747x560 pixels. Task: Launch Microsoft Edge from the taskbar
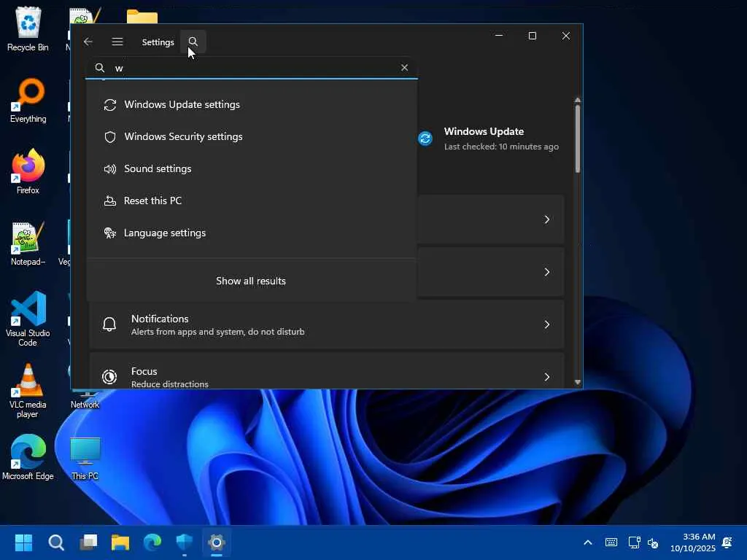click(152, 542)
